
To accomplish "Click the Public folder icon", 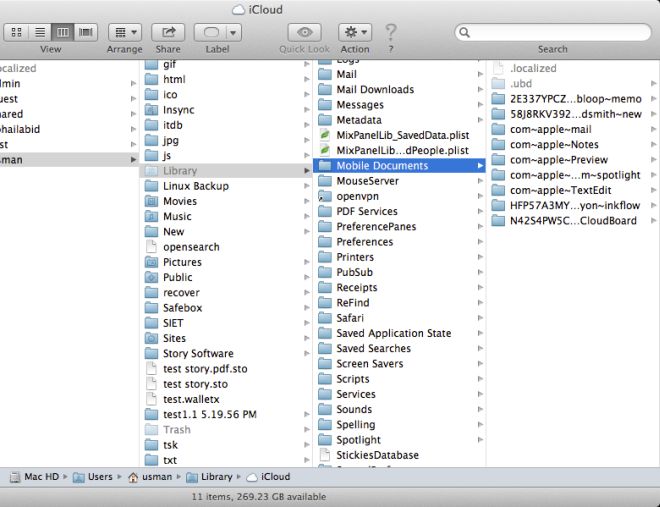I will point(151,277).
